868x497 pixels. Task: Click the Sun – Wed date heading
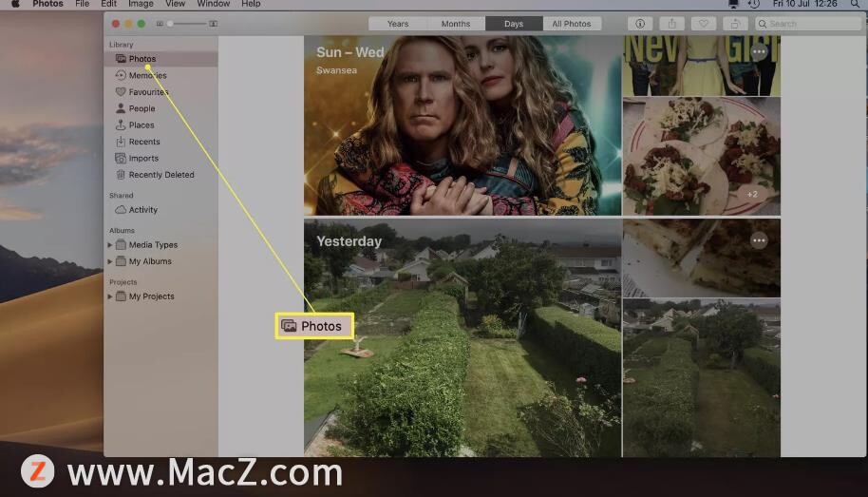click(349, 52)
